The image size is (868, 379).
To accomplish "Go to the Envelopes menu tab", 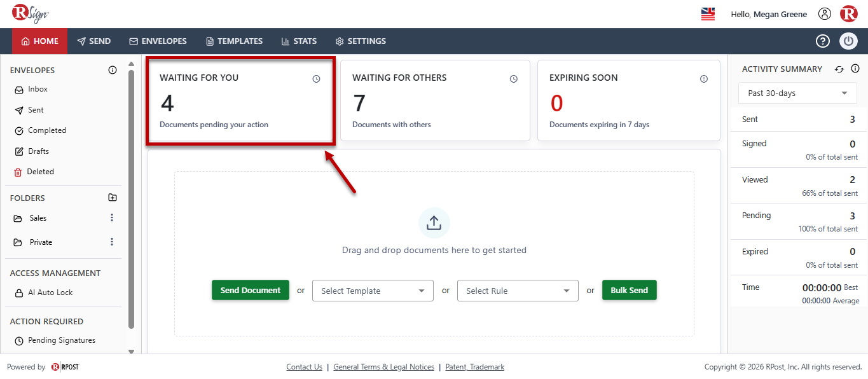I will [x=158, y=41].
